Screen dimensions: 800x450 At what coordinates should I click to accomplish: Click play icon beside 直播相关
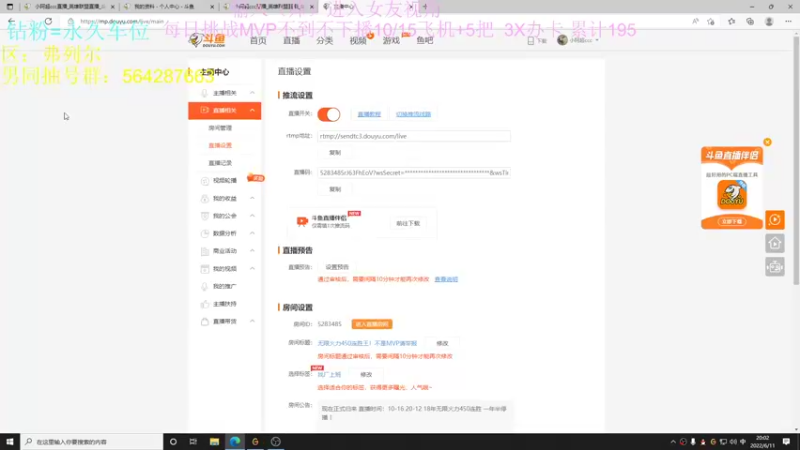(205, 110)
